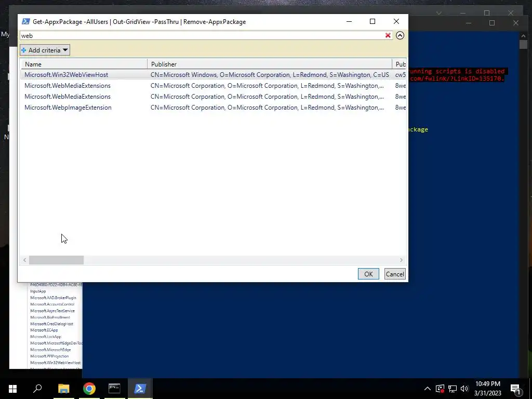Select the first Microsoft.WebMediaExtensions row

pos(214,86)
